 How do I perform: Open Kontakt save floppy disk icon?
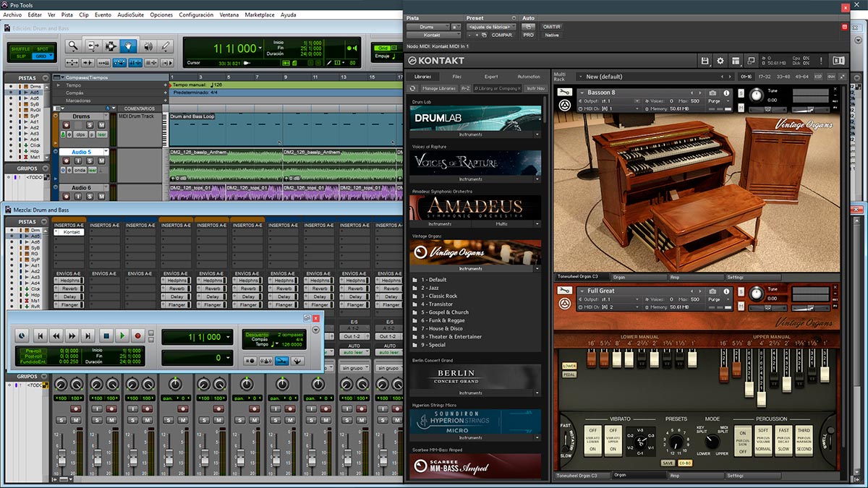(x=705, y=61)
